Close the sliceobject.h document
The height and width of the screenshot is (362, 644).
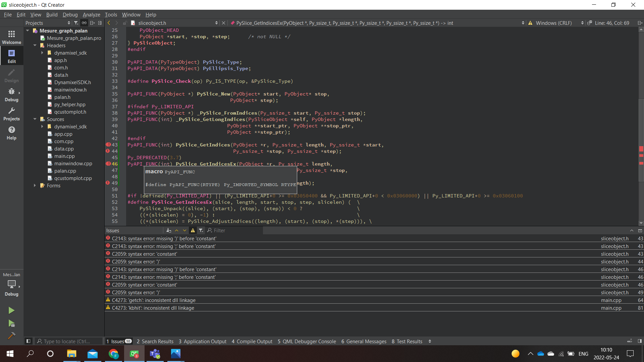(224, 23)
